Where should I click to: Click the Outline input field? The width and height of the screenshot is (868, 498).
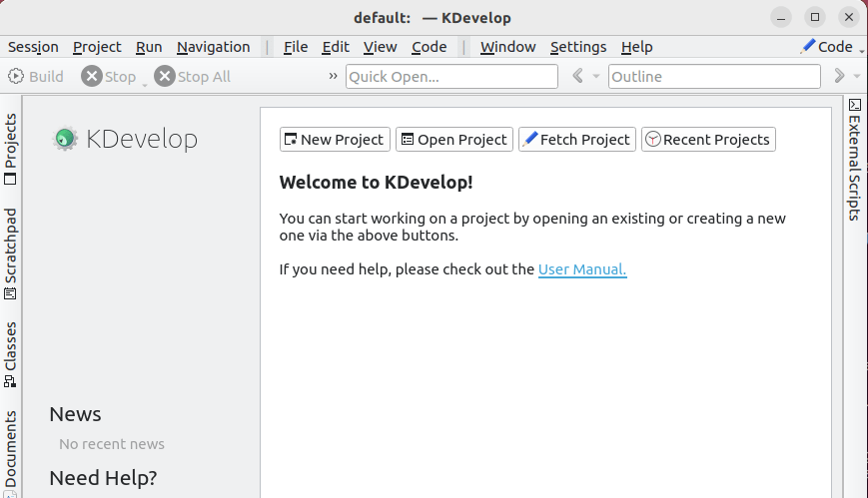[x=714, y=77]
